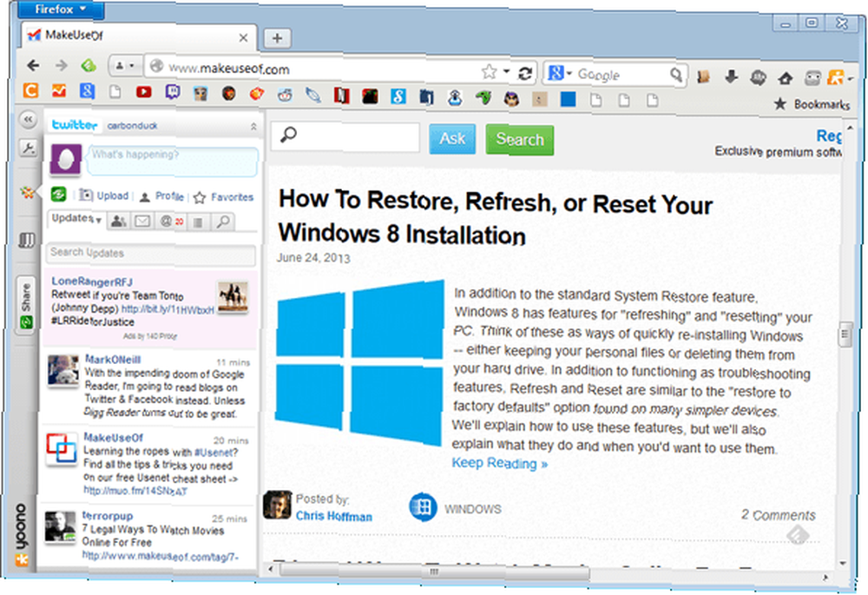Open the Twitch bookmark icon
Viewport: 868px width, 595px height.
click(x=172, y=92)
